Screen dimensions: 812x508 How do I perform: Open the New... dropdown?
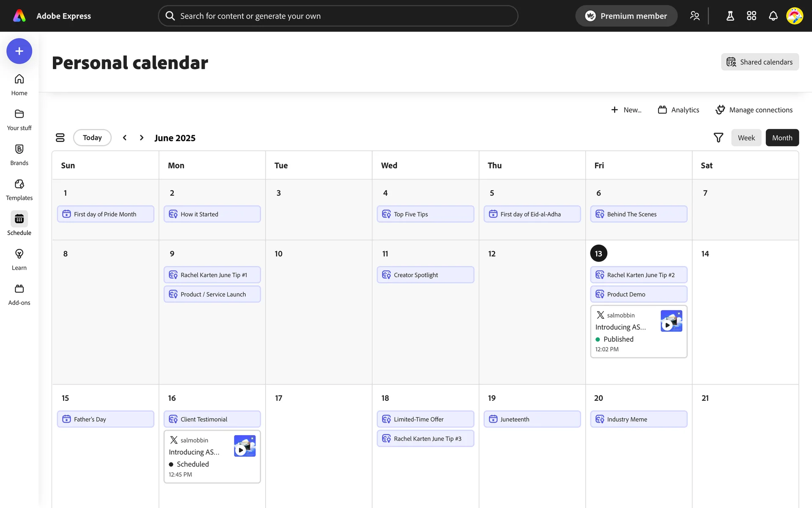click(626, 110)
